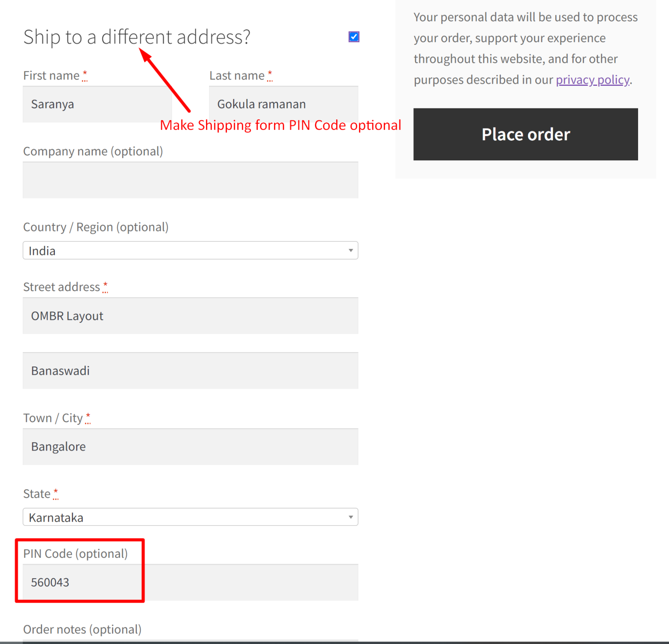
Task: Open the Country / Region dropdown
Action: [x=190, y=251]
